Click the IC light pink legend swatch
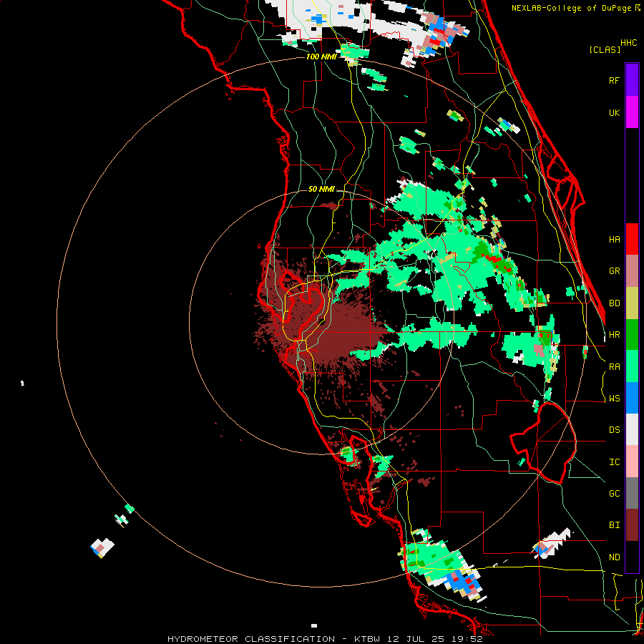Image resolution: width=644 pixels, height=644 pixels. (632, 462)
